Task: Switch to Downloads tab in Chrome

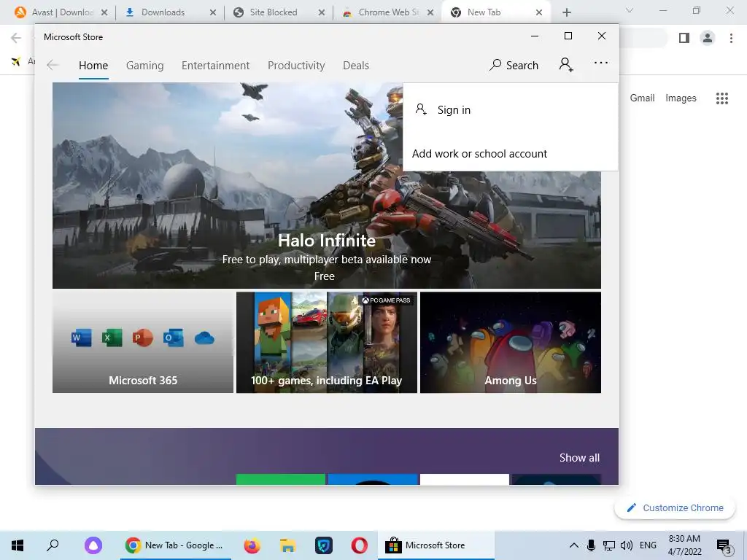Action: [x=169, y=12]
